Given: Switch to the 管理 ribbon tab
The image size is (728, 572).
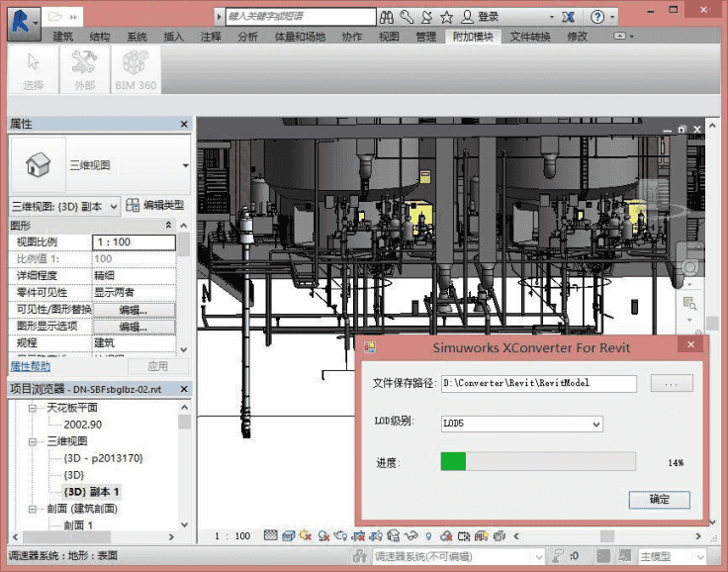Looking at the screenshot, I should [425, 37].
